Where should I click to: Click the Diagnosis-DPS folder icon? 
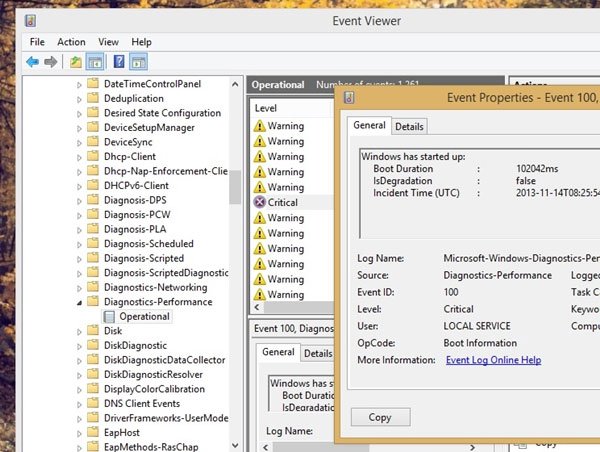click(93, 200)
